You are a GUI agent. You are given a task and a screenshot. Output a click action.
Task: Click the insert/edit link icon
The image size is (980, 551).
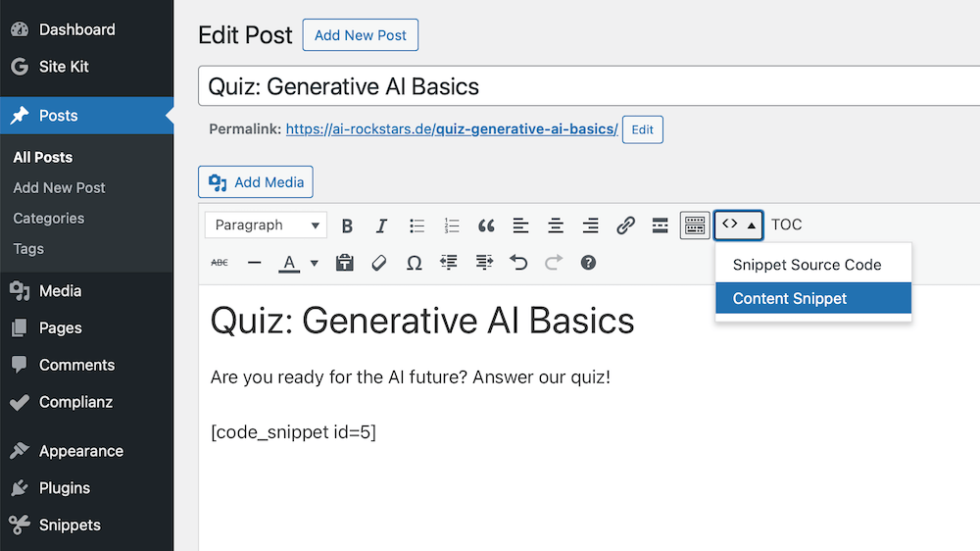tap(625, 225)
